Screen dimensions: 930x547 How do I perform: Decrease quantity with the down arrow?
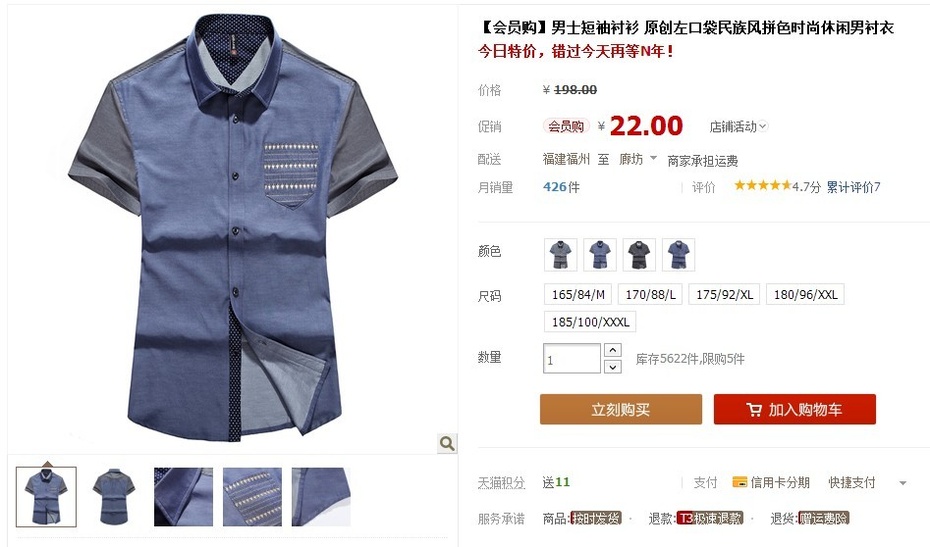click(x=613, y=367)
